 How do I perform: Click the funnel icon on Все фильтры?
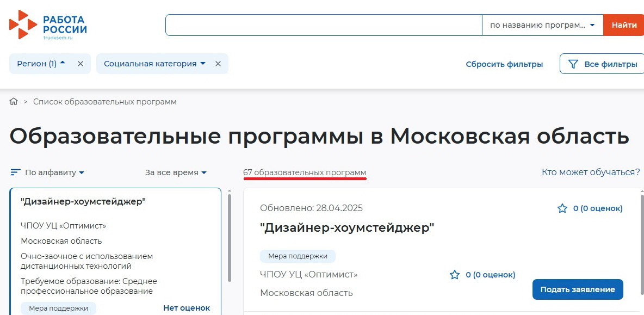click(x=573, y=64)
